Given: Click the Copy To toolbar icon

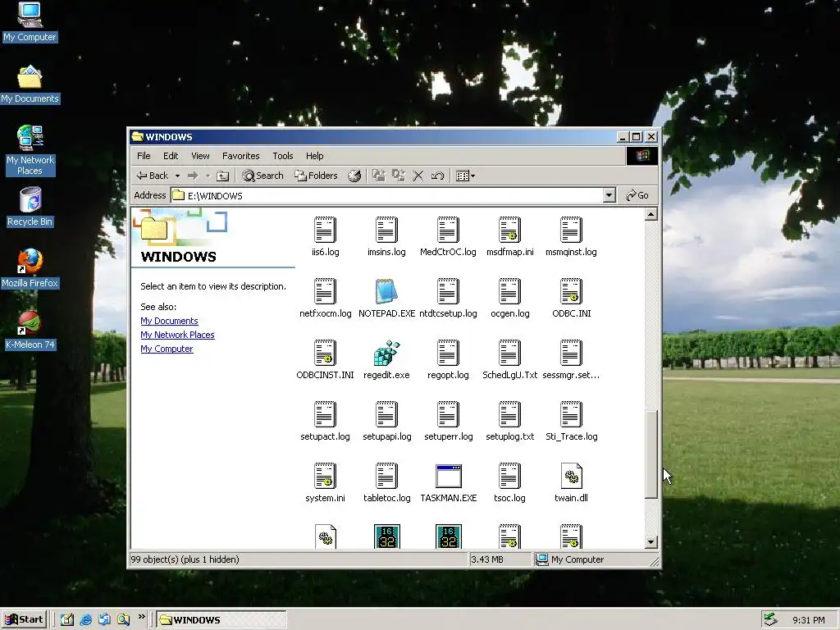Looking at the screenshot, I should tap(398, 176).
